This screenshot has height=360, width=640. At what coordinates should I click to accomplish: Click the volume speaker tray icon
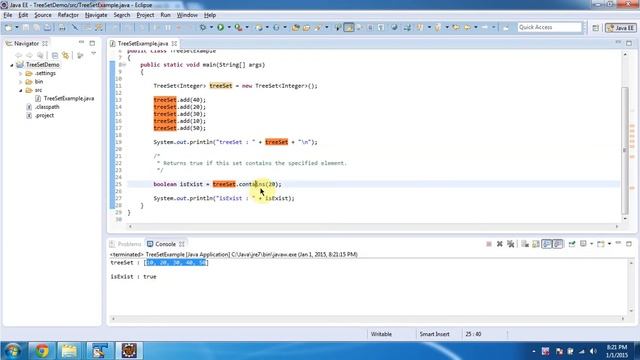[x=593, y=351]
